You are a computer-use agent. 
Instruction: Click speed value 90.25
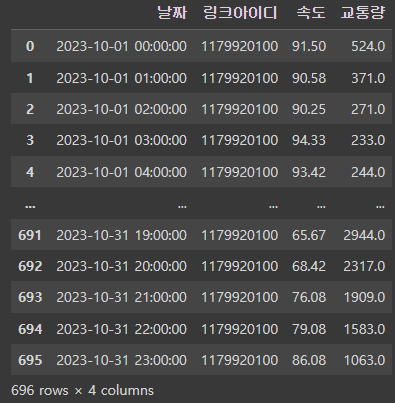[309, 109]
